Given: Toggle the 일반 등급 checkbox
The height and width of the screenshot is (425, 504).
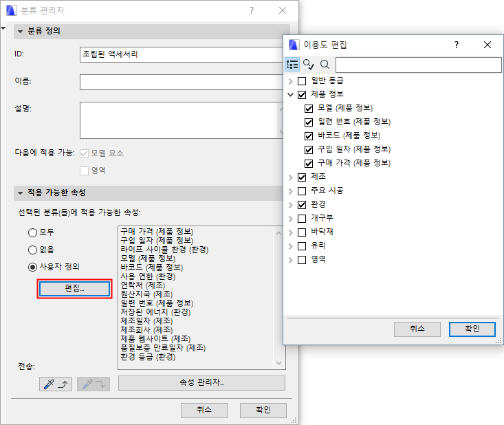Looking at the screenshot, I should click(x=302, y=81).
